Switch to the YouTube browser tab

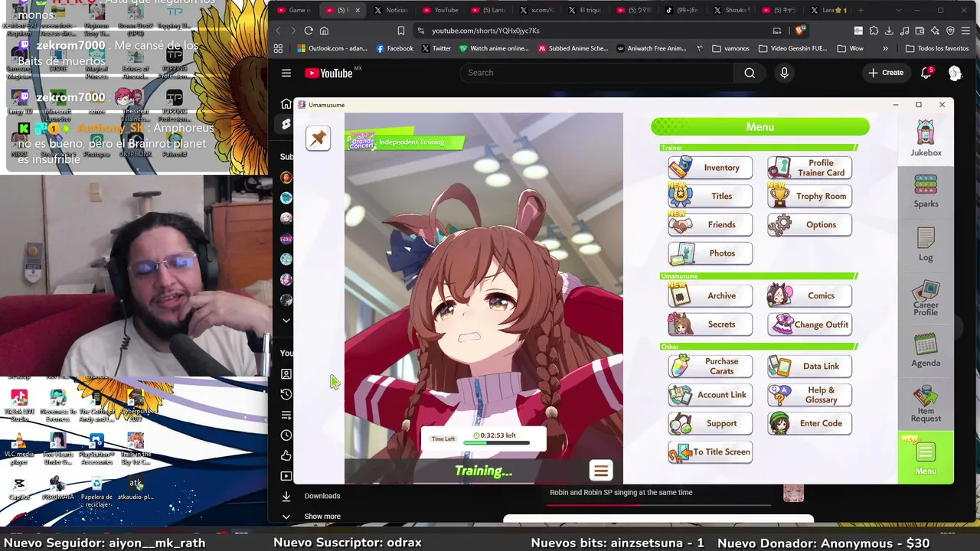[x=440, y=10]
